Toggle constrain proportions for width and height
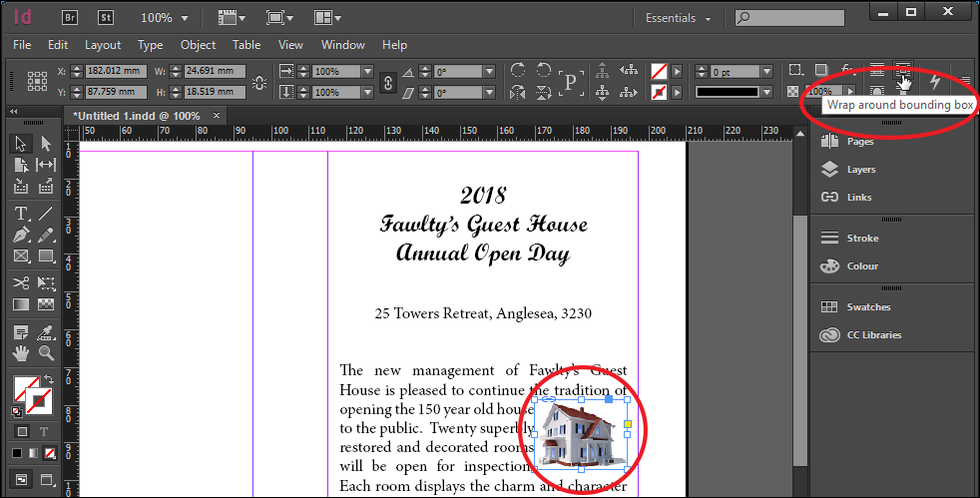Viewport: 980px width, 498px height. tap(259, 82)
